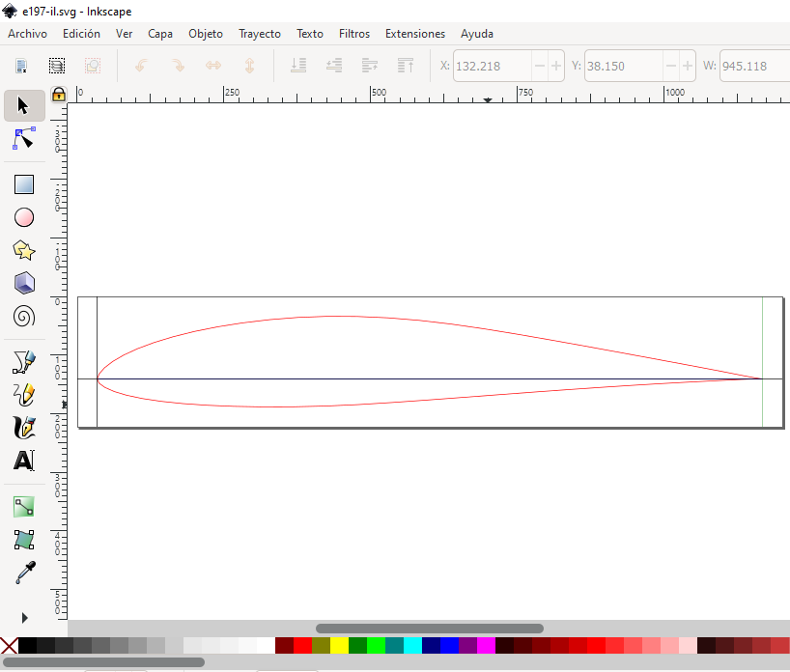This screenshot has width=790, height=672.
Task: Activate the Node editing tool
Action: click(x=24, y=140)
